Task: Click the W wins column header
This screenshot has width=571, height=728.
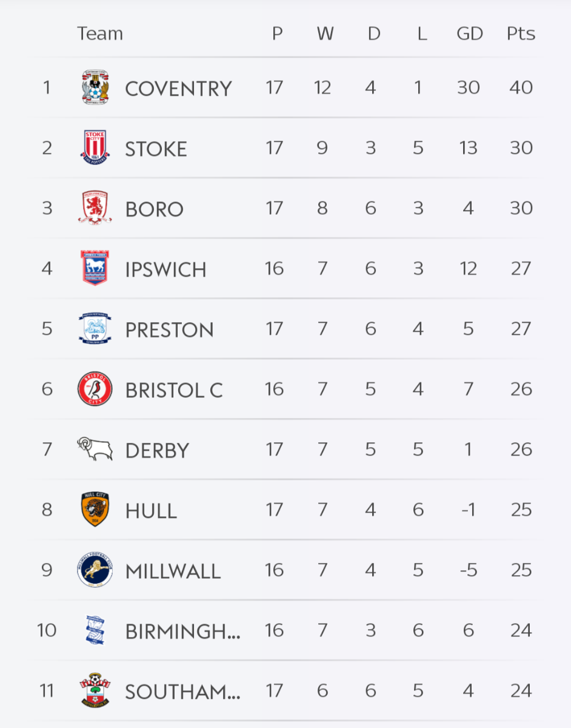Action: coord(325,33)
